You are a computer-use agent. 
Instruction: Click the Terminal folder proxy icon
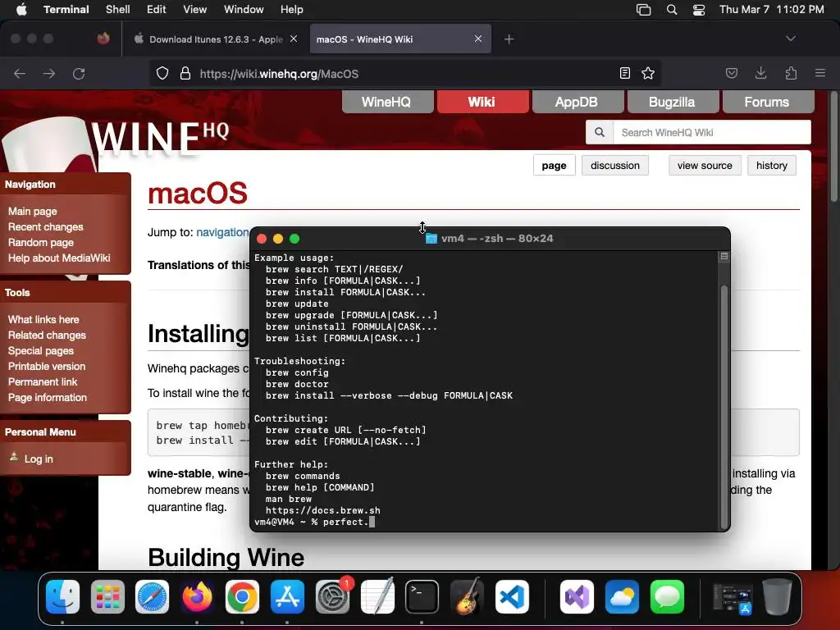pos(431,239)
